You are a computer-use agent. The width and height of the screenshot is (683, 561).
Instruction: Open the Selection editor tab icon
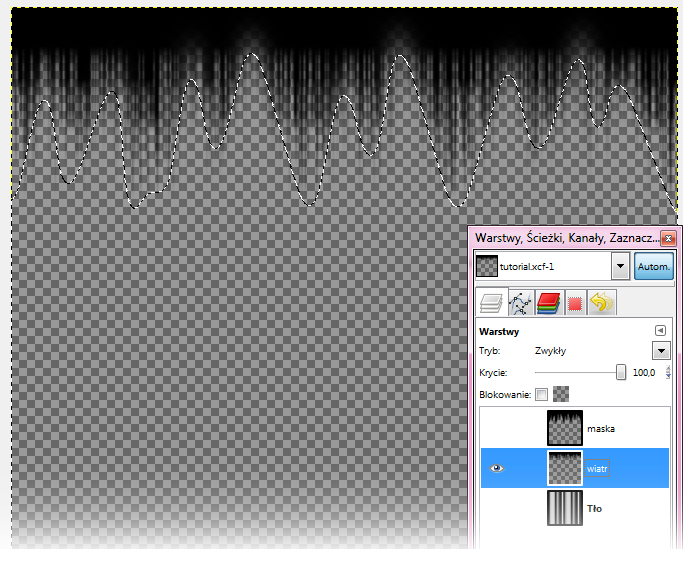[574, 303]
